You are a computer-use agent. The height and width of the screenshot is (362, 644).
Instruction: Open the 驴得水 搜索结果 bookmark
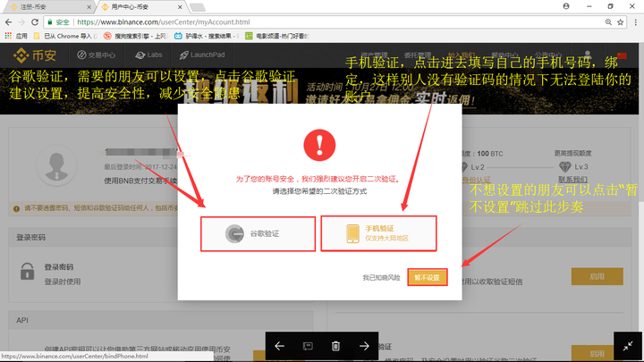(207, 36)
